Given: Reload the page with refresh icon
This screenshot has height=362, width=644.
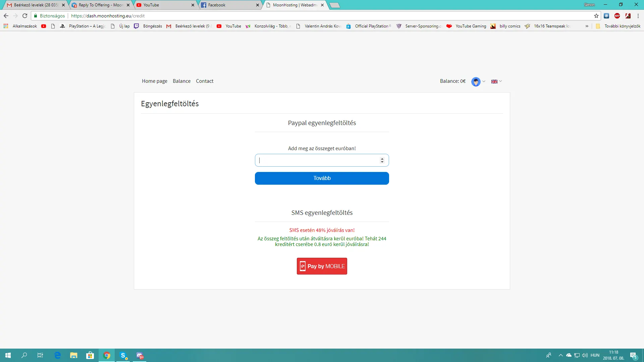Looking at the screenshot, I should coord(25,16).
